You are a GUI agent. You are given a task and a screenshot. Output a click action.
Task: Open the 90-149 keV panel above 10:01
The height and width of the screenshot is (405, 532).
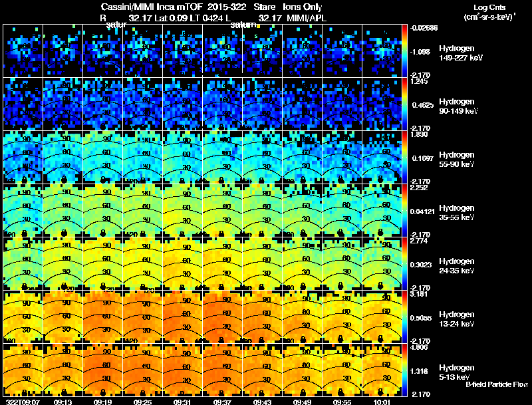point(382,104)
